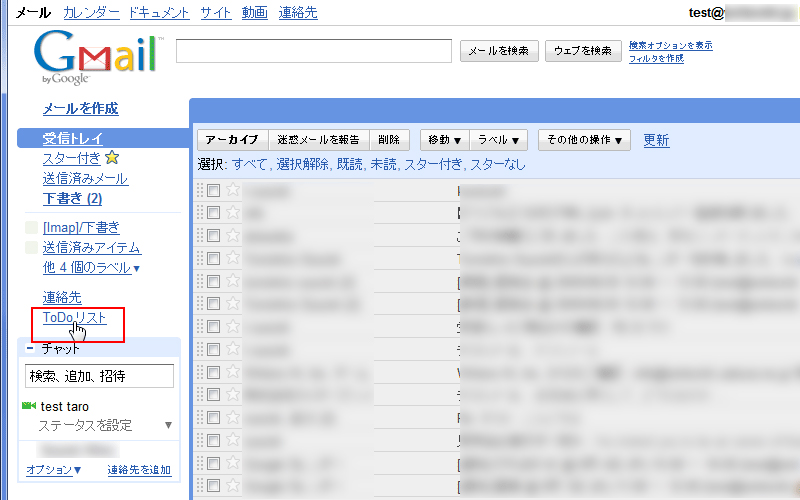The width and height of the screenshot is (800, 500).
Task: Select スターなし messages
Action: [497, 164]
